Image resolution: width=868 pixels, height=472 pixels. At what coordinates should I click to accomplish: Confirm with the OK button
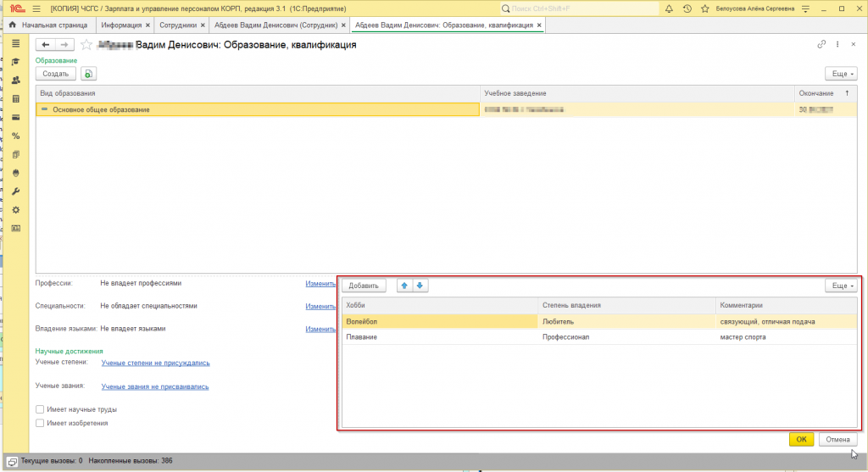pyautogui.click(x=801, y=439)
